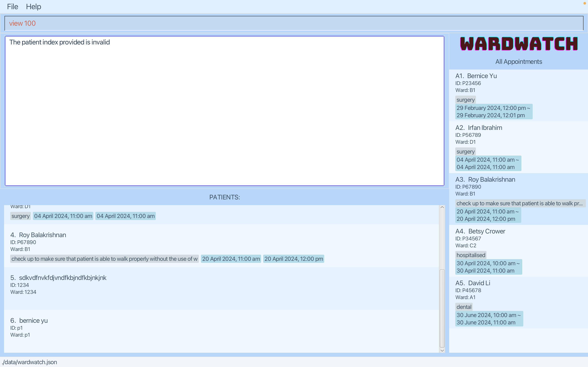The image size is (588, 367).
Task: Click the patient list scrollbar thumb
Action: (x=442, y=308)
